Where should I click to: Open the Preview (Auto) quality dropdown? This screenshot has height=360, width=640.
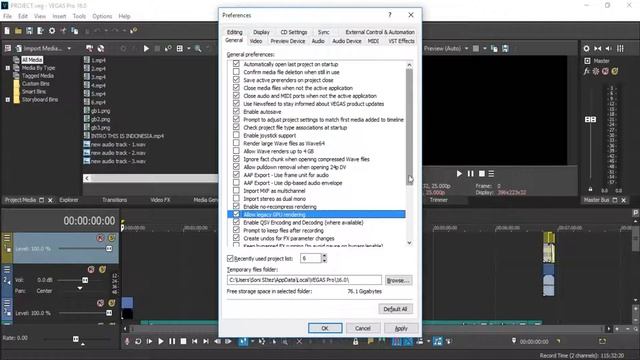click(x=467, y=49)
